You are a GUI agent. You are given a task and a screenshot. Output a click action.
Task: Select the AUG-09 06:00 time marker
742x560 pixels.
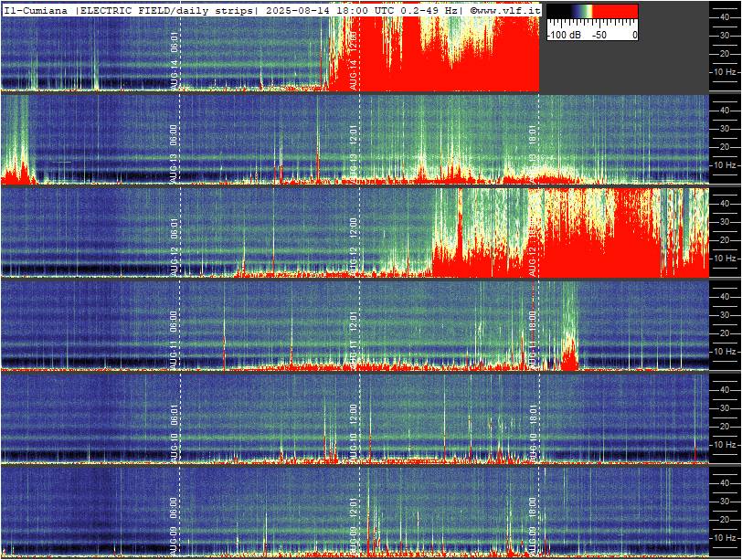click(x=175, y=526)
